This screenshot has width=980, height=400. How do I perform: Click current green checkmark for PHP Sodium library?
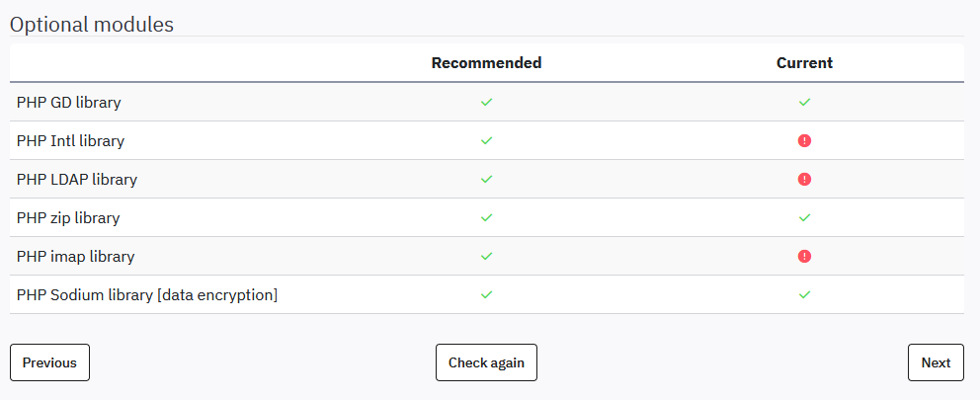click(804, 294)
